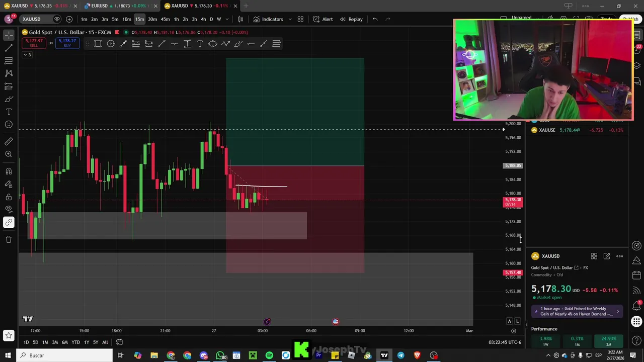644x362 pixels.
Task: Select long position tool in floating toolbar
Action: (136, 44)
